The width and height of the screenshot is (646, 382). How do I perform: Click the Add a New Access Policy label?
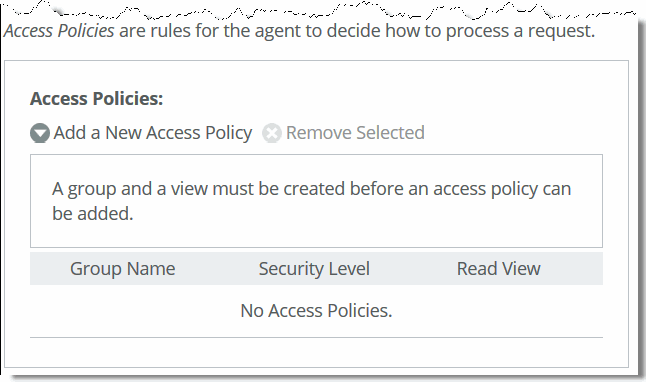153,133
